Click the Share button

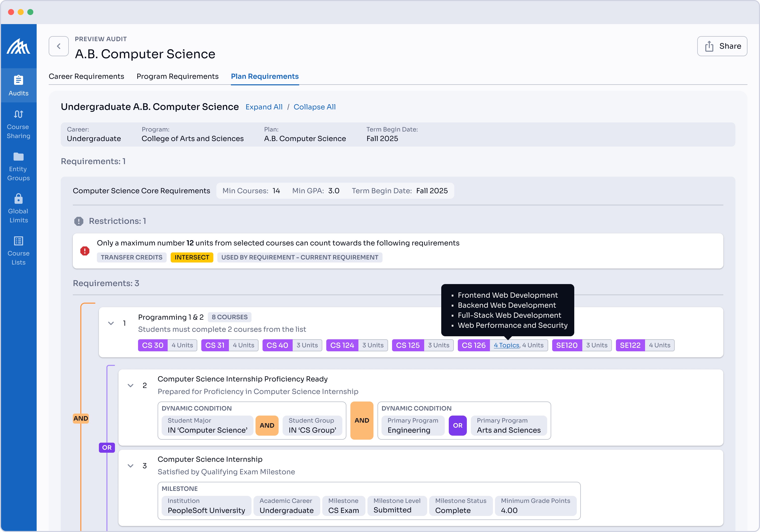[x=722, y=46]
